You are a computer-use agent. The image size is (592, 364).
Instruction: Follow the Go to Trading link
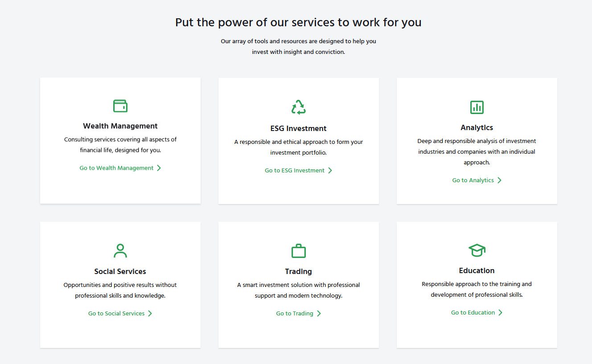coord(299,313)
